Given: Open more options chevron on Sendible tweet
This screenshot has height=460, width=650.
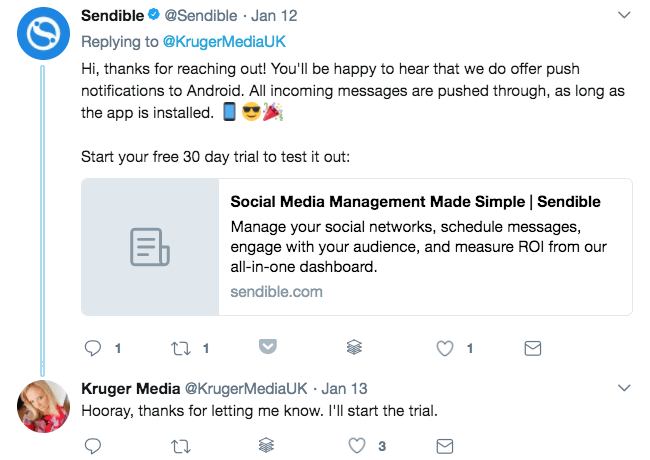Looking at the screenshot, I should (x=624, y=16).
